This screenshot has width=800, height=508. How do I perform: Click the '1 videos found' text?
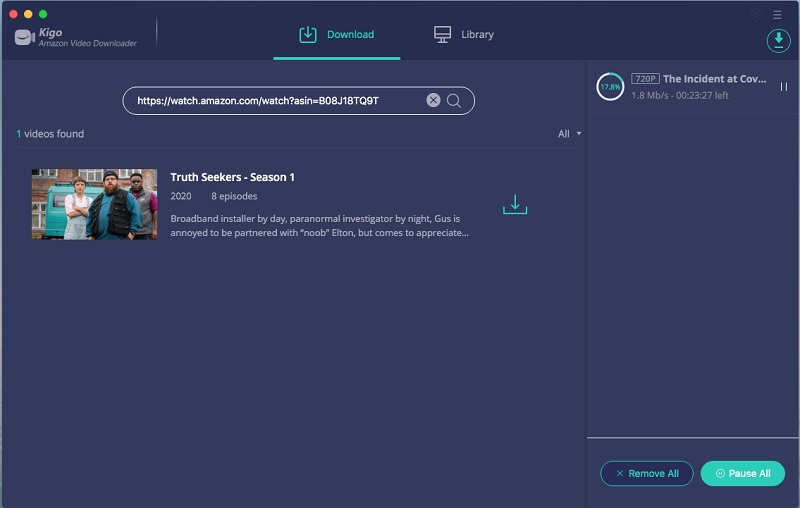click(x=50, y=134)
